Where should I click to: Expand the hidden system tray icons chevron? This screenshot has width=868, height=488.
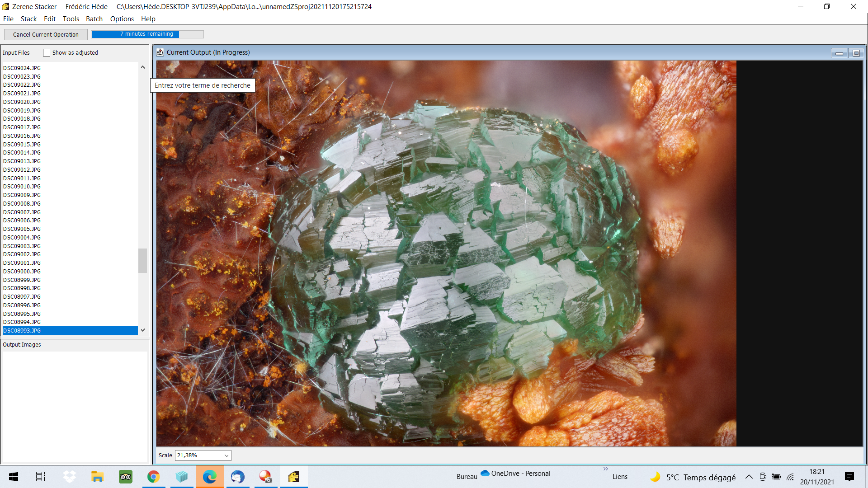pos(749,477)
